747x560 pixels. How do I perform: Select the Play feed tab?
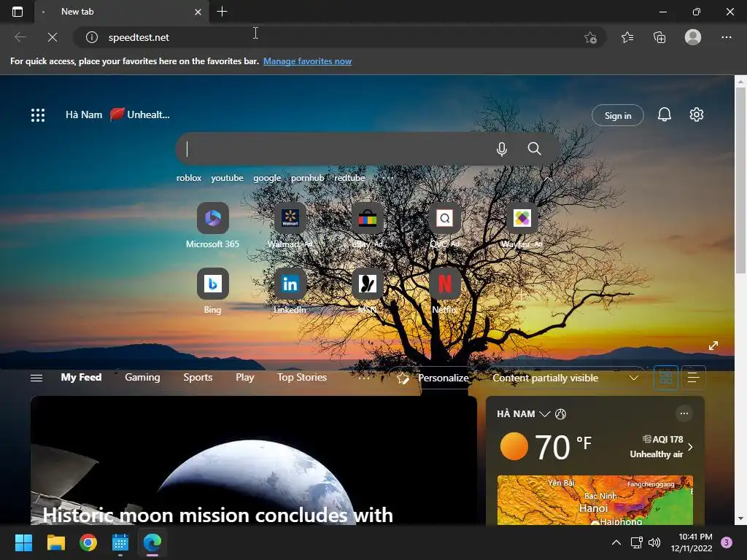tap(245, 378)
